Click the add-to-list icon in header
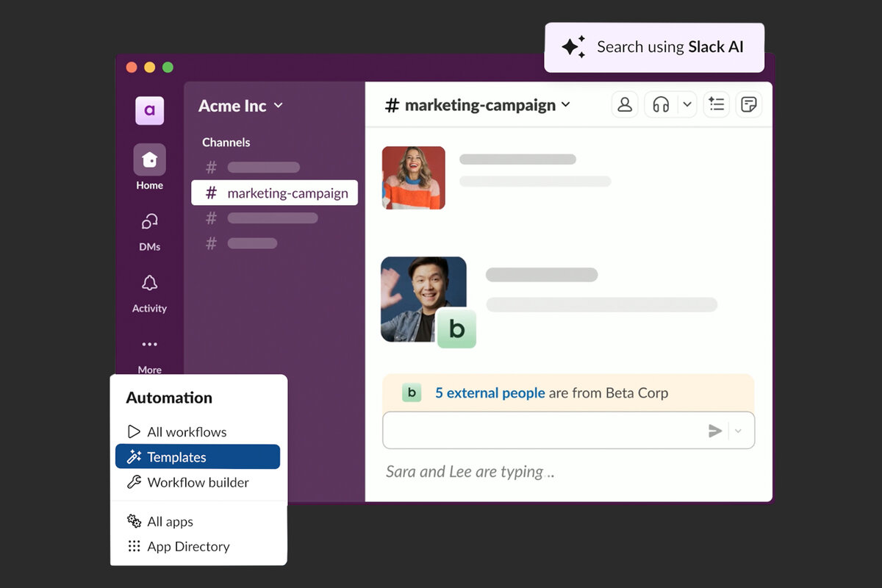 [716, 104]
